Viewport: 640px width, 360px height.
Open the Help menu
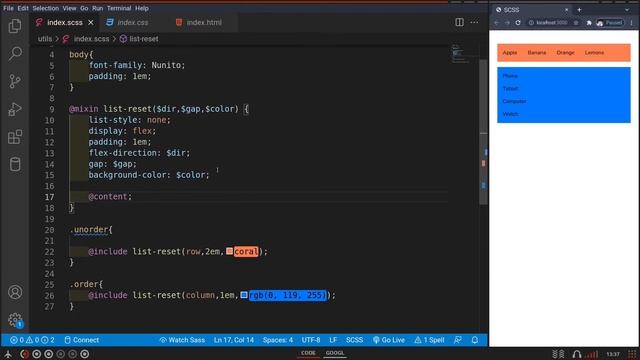pyautogui.click(x=142, y=8)
